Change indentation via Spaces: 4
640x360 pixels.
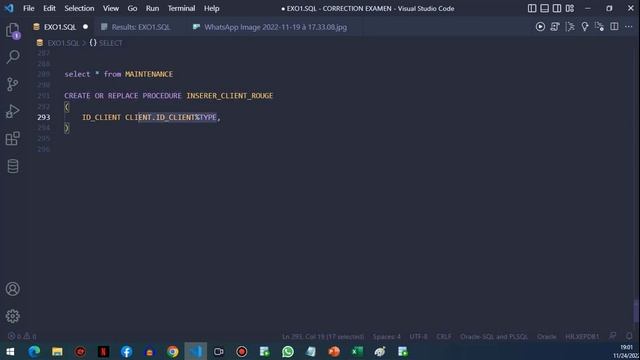tap(387, 337)
